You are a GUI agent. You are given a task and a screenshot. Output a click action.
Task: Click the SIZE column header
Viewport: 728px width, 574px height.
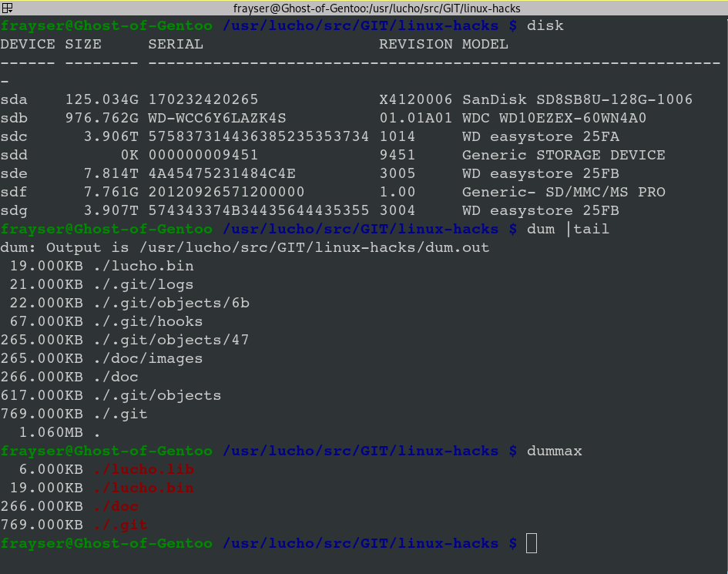coord(83,44)
